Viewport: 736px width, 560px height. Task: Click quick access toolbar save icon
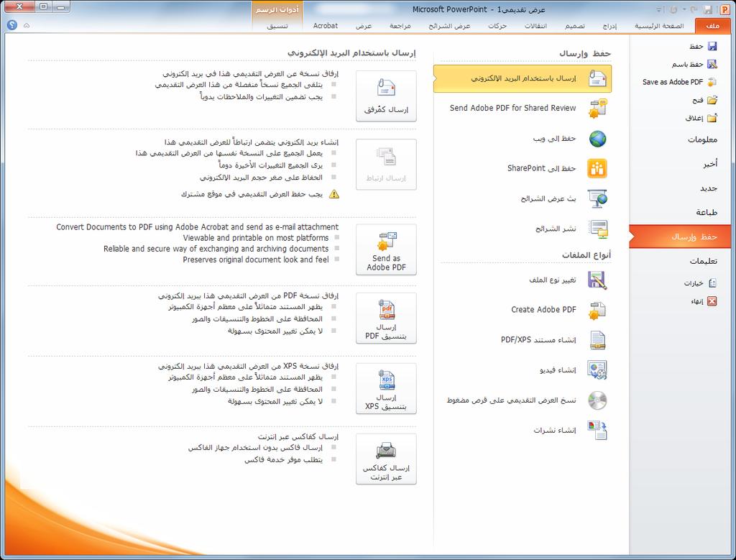click(708, 9)
